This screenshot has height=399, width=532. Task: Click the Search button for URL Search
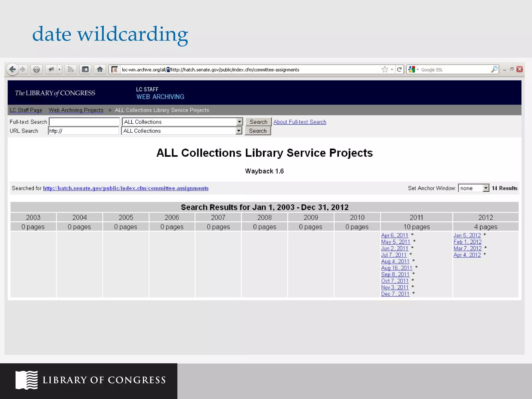pos(257,131)
